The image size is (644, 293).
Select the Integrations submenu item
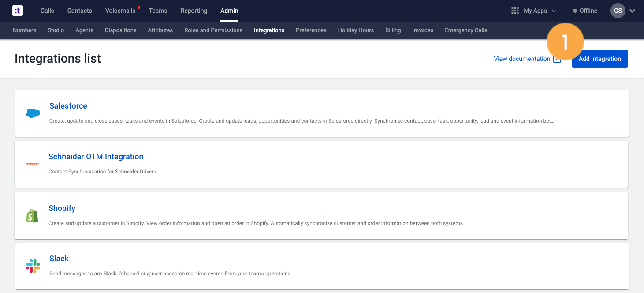pyautogui.click(x=269, y=30)
